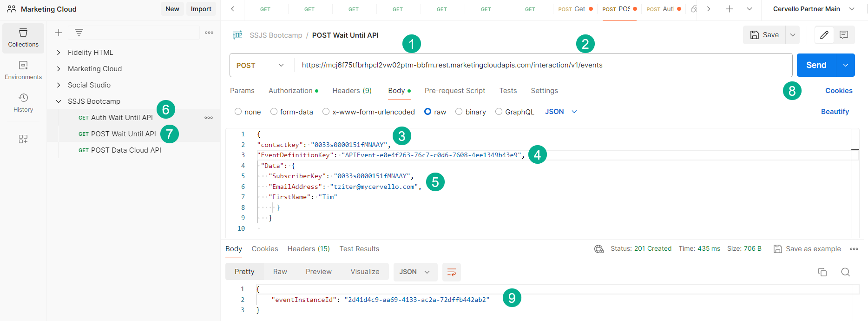868x321 pixels.
Task: Collapse the SSJS Bootcamp collection
Action: coord(59,101)
